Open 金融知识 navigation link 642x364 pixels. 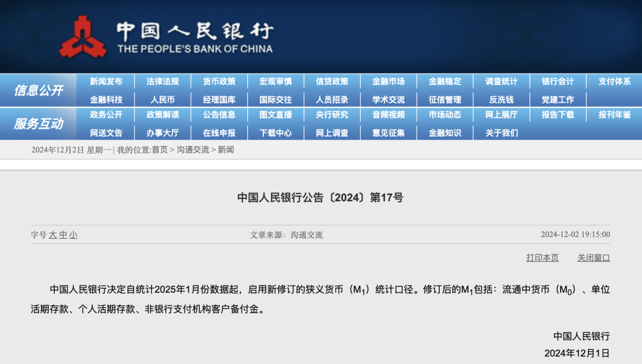(x=445, y=133)
